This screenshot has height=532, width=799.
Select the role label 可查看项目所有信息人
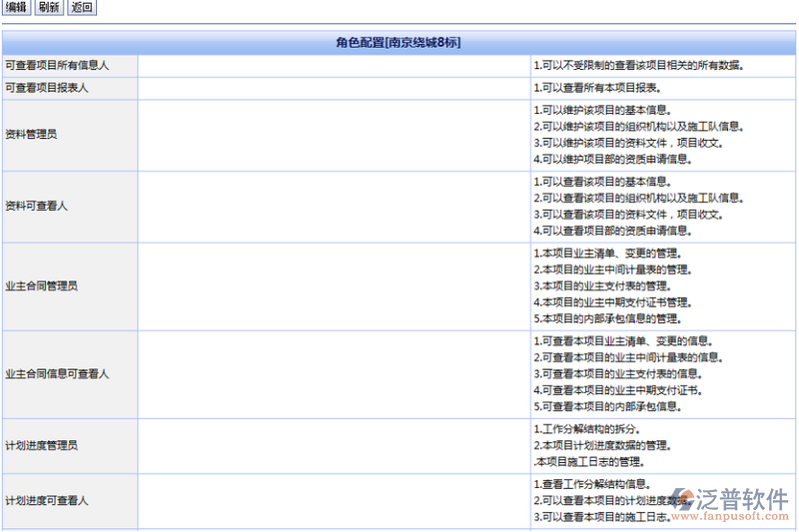pos(57,66)
